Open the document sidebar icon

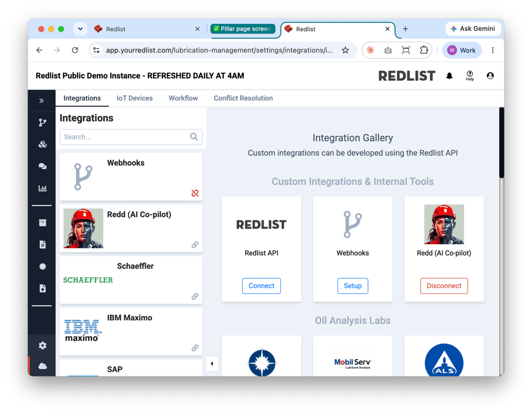[x=43, y=244]
